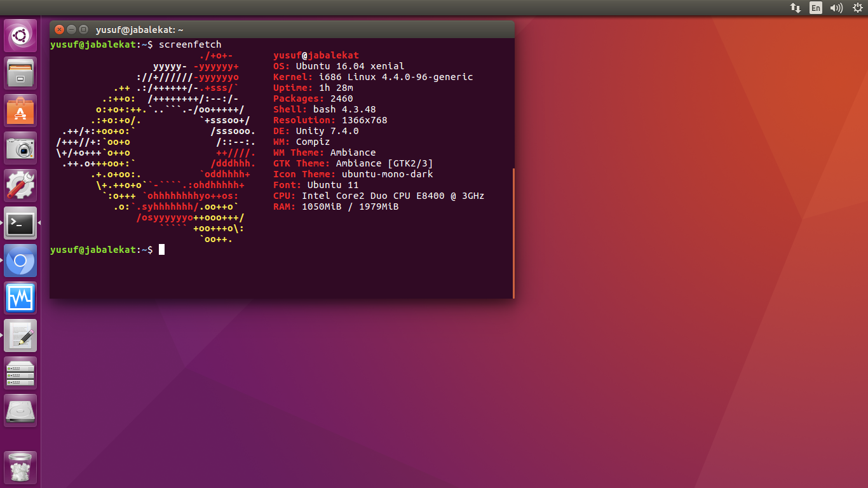Minimize the terminal window
868x488 pixels.
coord(71,29)
